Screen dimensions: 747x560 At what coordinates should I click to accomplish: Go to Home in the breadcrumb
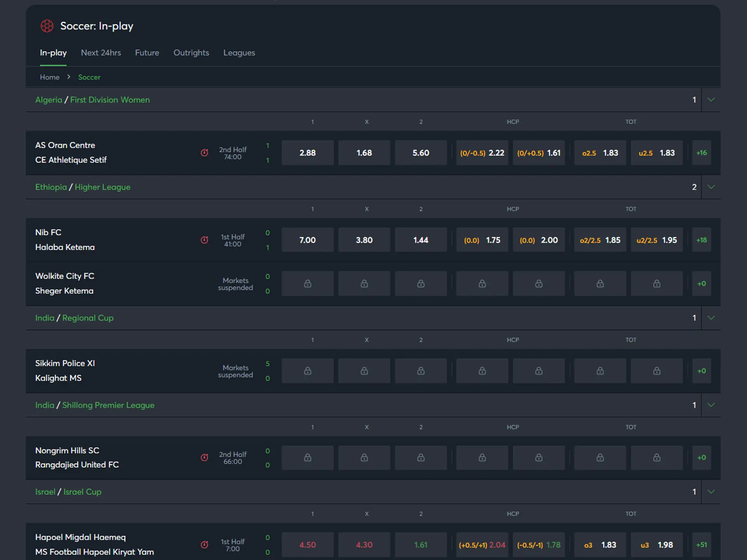click(50, 77)
